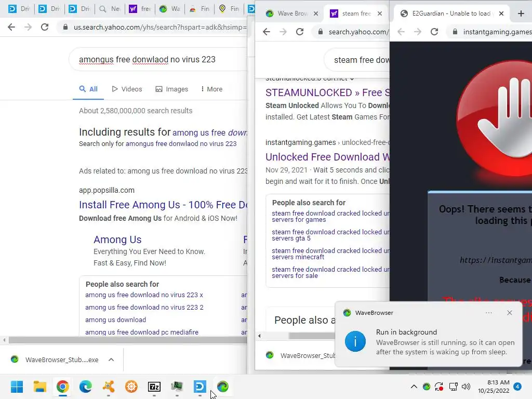Open File Explorer from the taskbar
Viewport: 532px width, 399px height.
(x=39, y=387)
